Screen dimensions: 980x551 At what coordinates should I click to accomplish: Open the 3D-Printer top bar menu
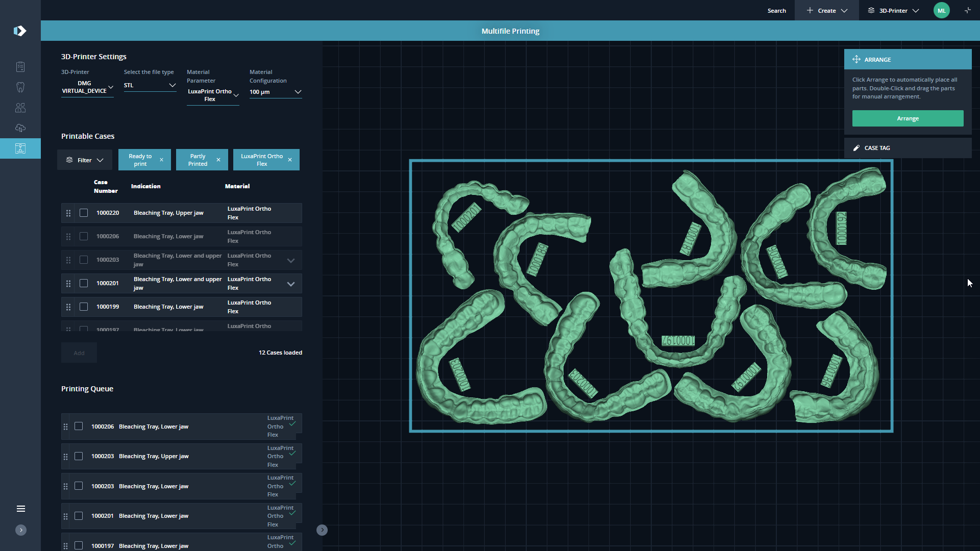click(x=893, y=10)
